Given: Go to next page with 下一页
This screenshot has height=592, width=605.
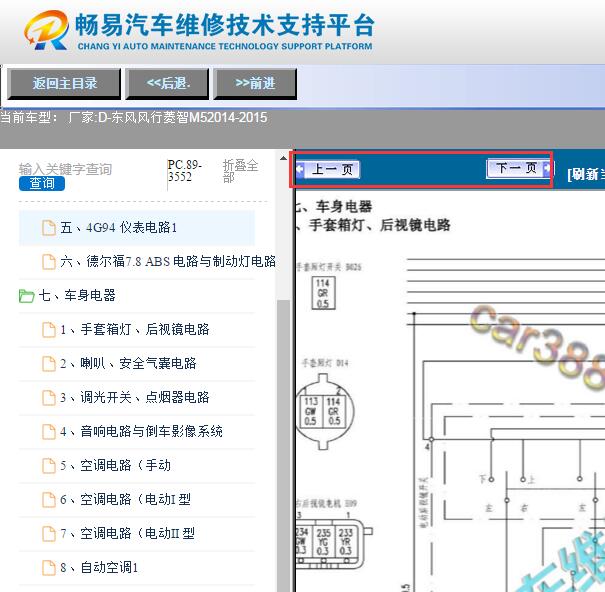Looking at the screenshot, I should (x=519, y=168).
